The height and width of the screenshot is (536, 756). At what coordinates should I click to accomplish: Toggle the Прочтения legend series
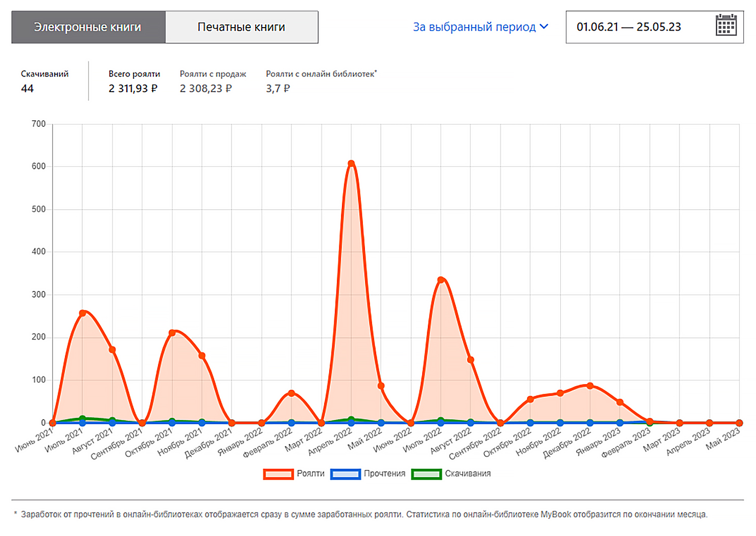(x=368, y=474)
